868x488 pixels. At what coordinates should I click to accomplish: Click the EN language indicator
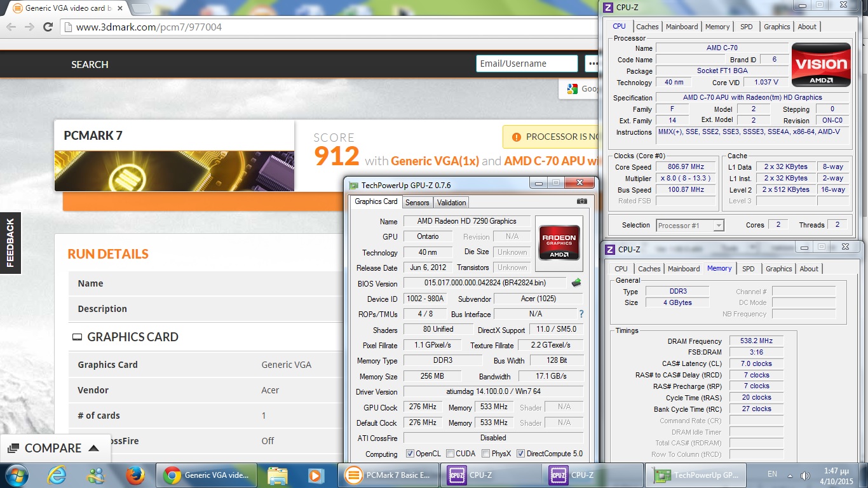772,474
